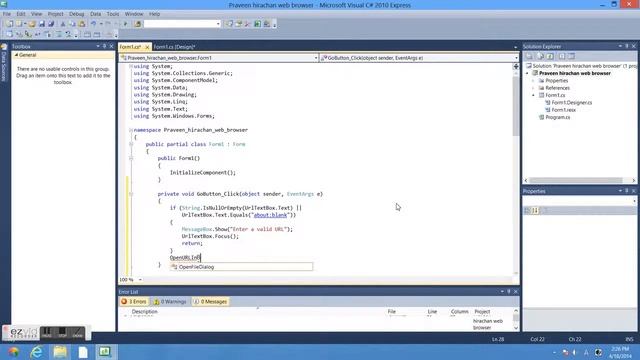Open the 100 % zoom dropdown
This screenshot has height=360, width=640.
coord(140,280)
